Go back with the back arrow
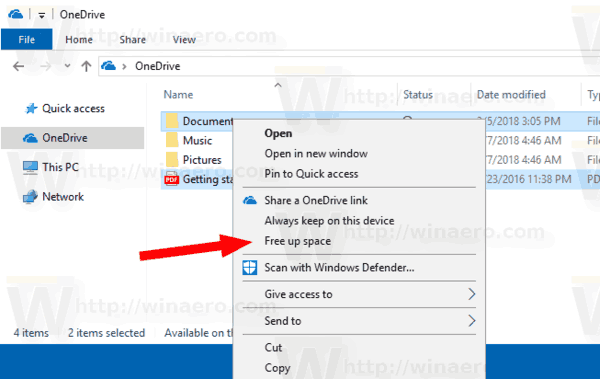Image resolution: width=600 pixels, height=379 pixels. coord(18,66)
